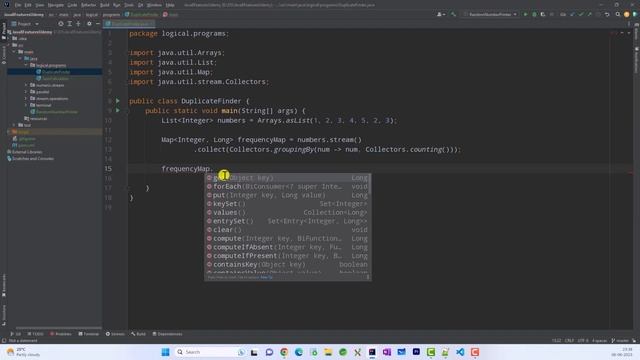Open the Terminal tool window
Image resolution: width=640 pixels, height=360 pixels.
click(89, 334)
